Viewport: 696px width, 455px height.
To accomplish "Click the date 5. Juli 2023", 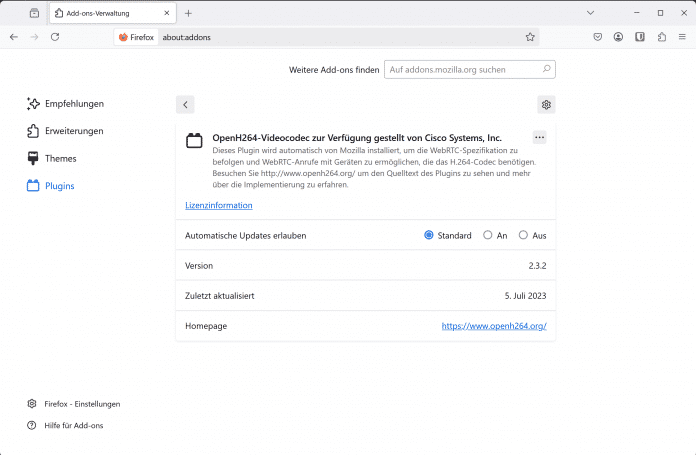I will 525,296.
